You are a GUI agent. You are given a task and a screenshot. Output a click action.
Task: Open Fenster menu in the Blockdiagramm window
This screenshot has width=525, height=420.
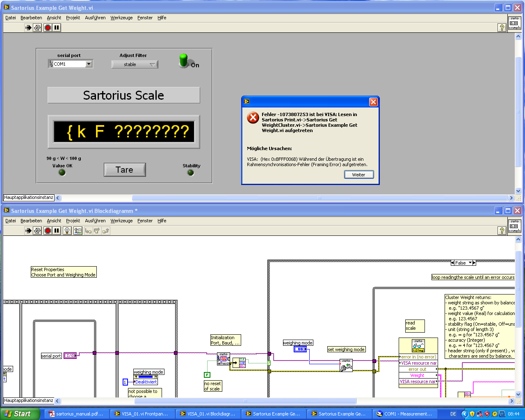pyautogui.click(x=145, y=221)
